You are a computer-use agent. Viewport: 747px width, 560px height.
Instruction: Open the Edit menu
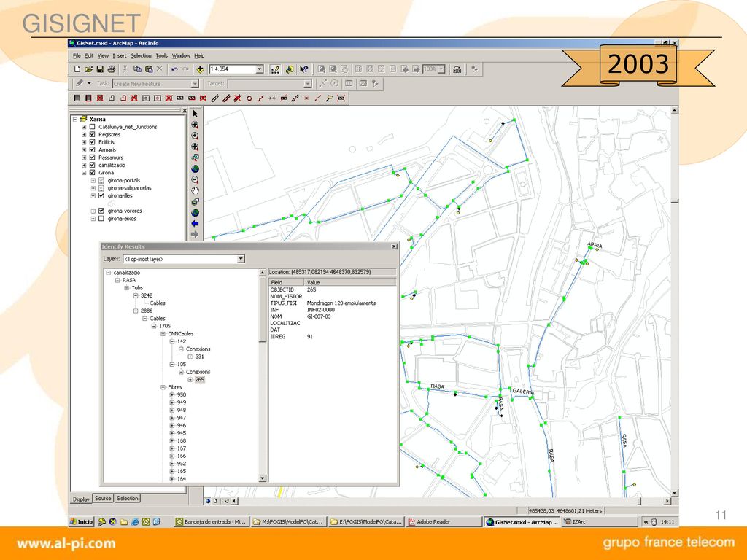coord(89,55)
